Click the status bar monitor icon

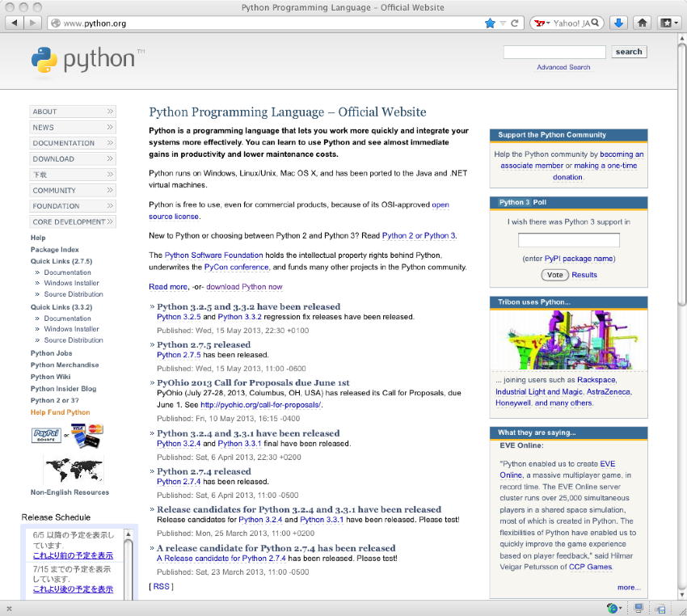point(639,608)
